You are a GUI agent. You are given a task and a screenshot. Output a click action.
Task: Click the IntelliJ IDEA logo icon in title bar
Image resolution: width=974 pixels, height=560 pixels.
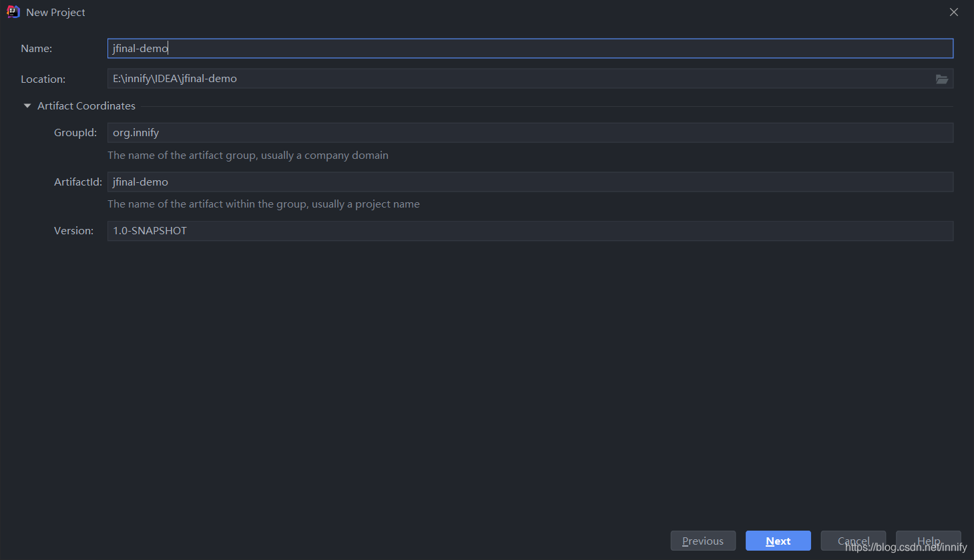pyautogui.click(x=13, y=12)
